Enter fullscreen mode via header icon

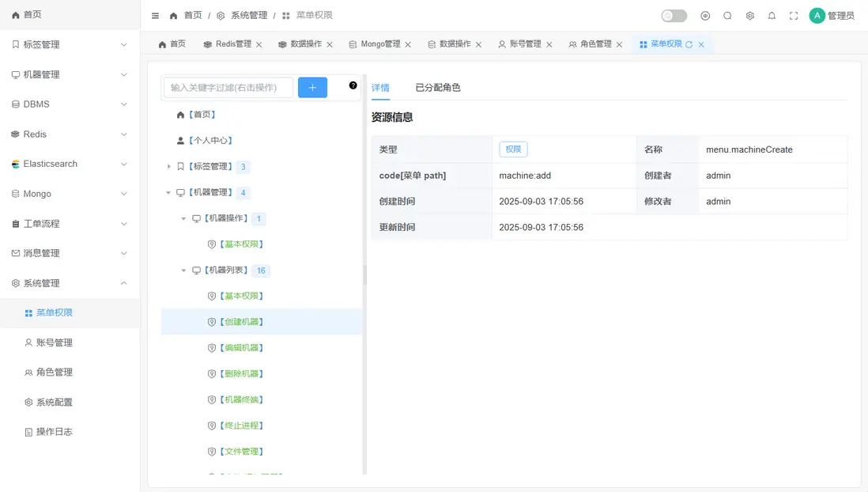click(794, 16)
